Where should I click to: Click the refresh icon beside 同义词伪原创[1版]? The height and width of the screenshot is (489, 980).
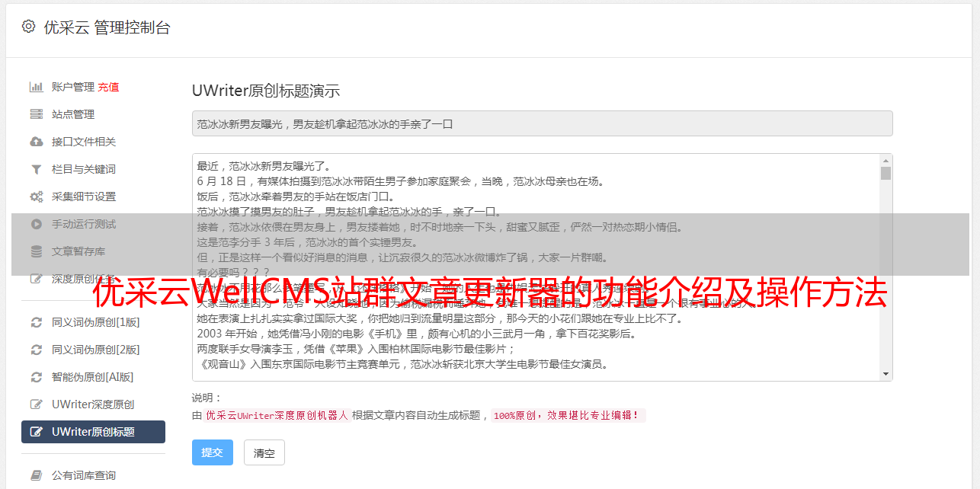36,322
